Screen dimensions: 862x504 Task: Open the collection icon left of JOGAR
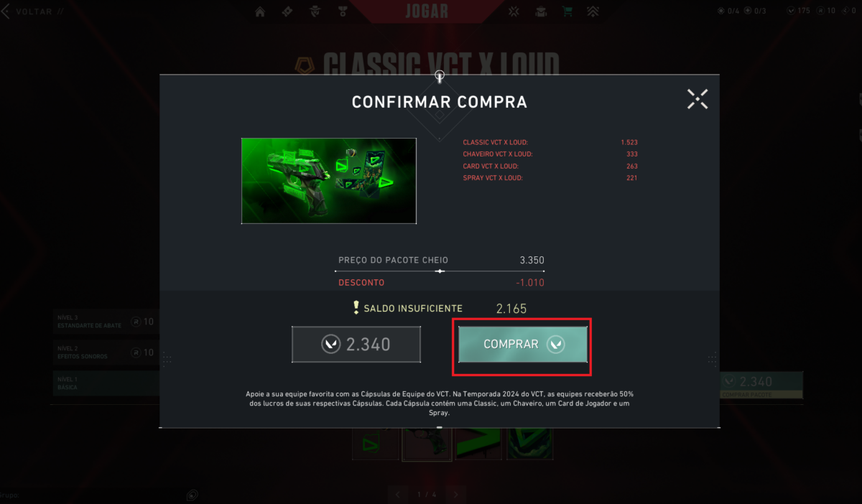pyautogui.click(x=287, y=11)
